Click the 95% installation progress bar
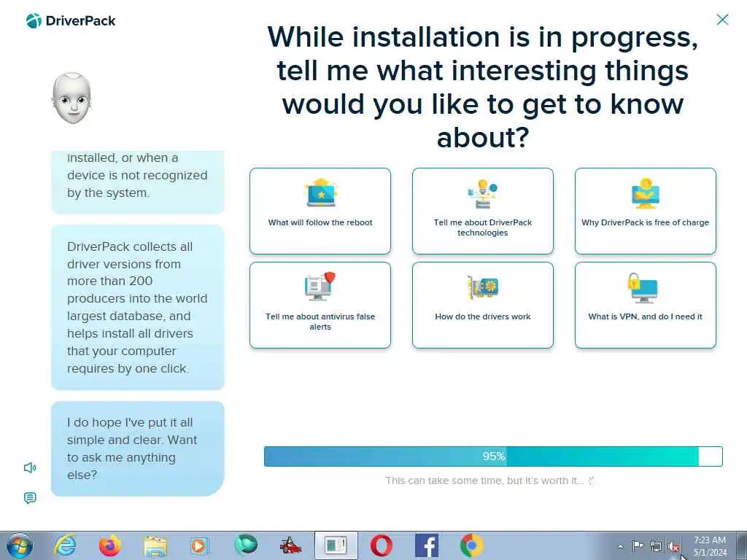 point(493,456)
